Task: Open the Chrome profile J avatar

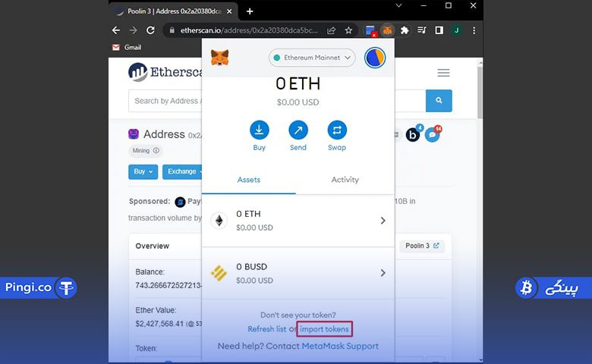Action: point(456,30)
